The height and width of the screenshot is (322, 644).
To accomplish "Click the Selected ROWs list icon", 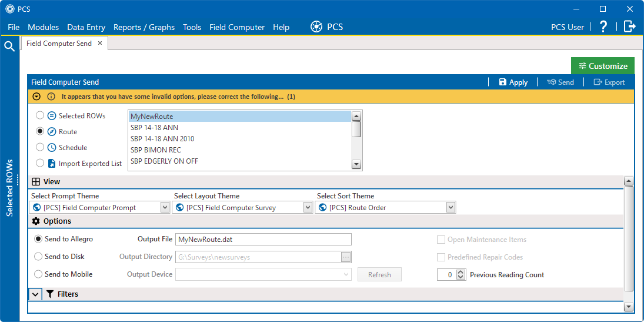I will point(51,115).
